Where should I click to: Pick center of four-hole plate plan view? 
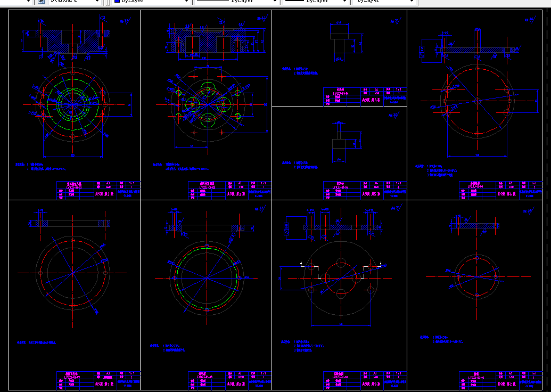[x=341, y=278]
